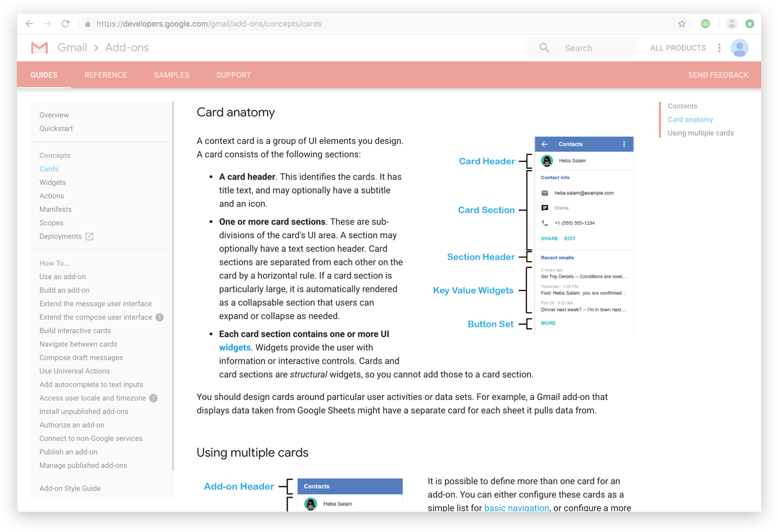Screen dimensions: 778x532
Task: Open Add-on Style Guide link
Action: coord(70,489)
